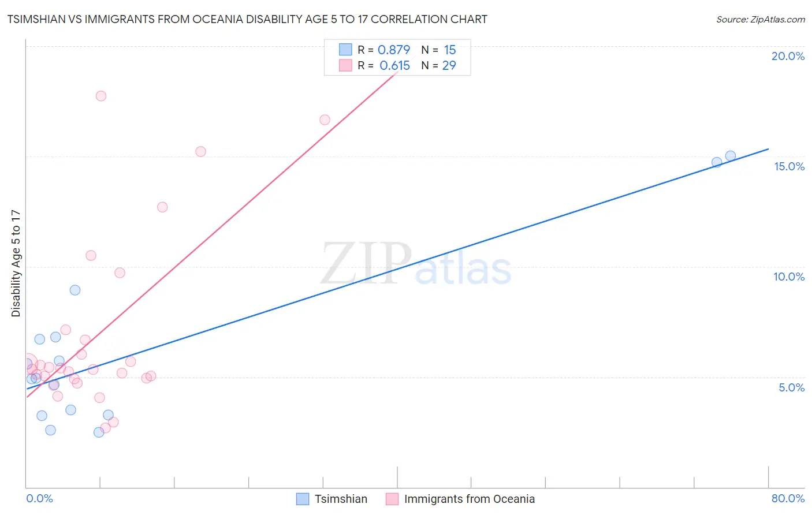Click the 0.0% x-axis label

pos(39,498)
